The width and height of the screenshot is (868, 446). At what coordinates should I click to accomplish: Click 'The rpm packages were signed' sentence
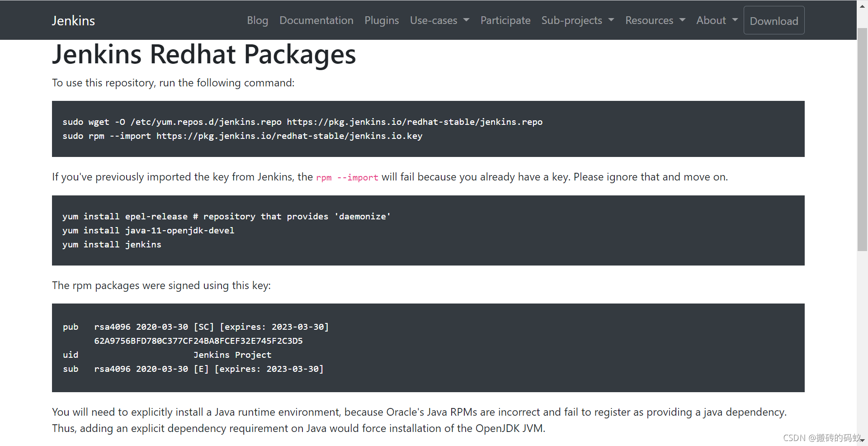161,285
